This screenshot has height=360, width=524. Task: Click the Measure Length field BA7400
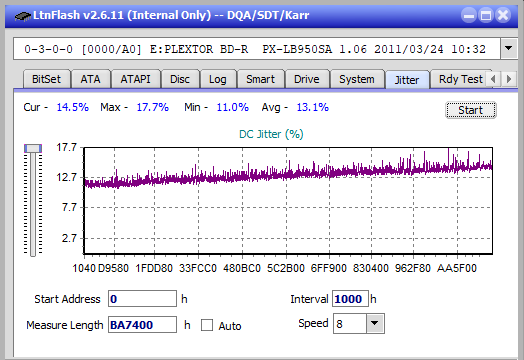(x=142, y=325)
